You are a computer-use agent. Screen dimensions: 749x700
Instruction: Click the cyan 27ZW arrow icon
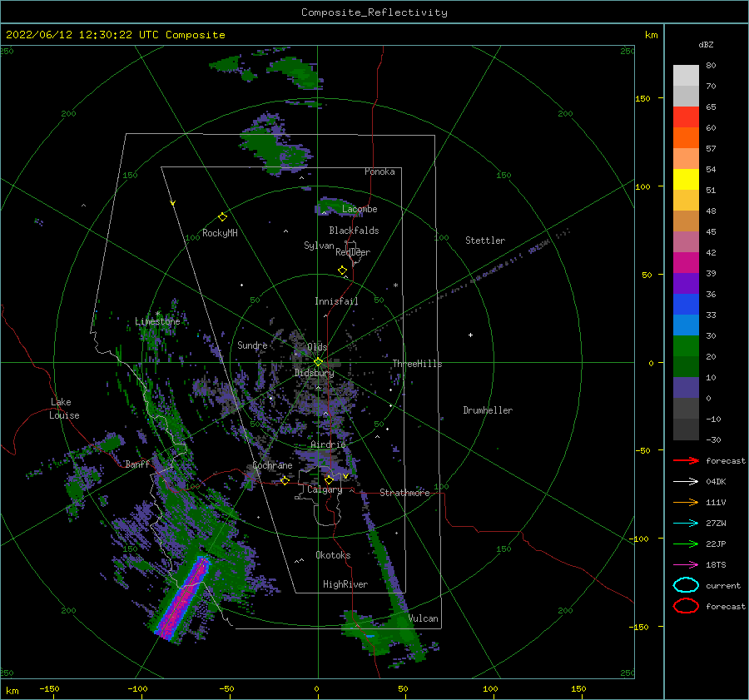[686, 524]
